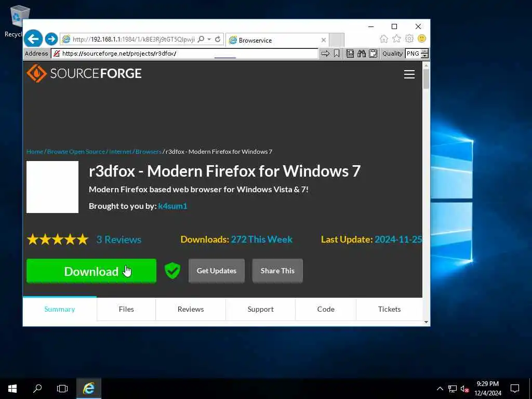
Task: Switch to the Code tab
Action: click(x=326, y=309)
